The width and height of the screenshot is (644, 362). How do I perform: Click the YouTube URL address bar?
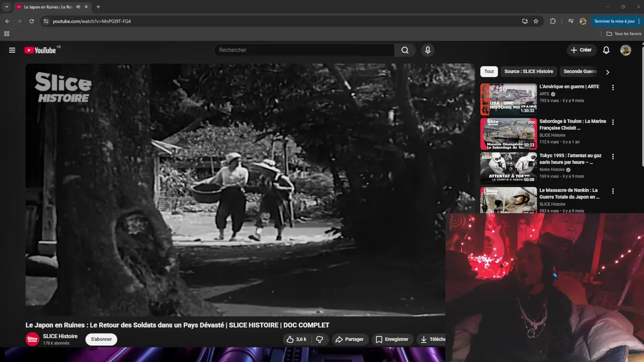point(282,21)
